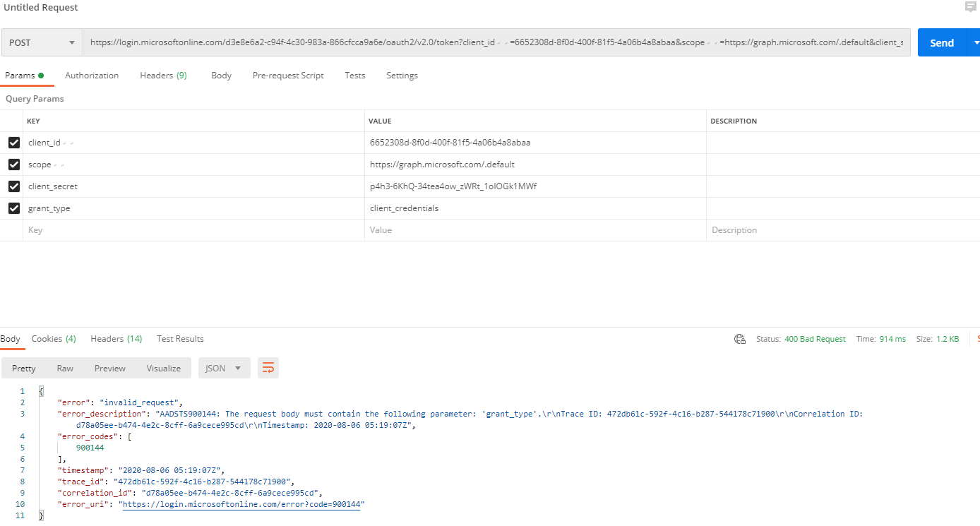
Task: Uncheck the client_secret parameter checkbox
Action: pos(13,186)
